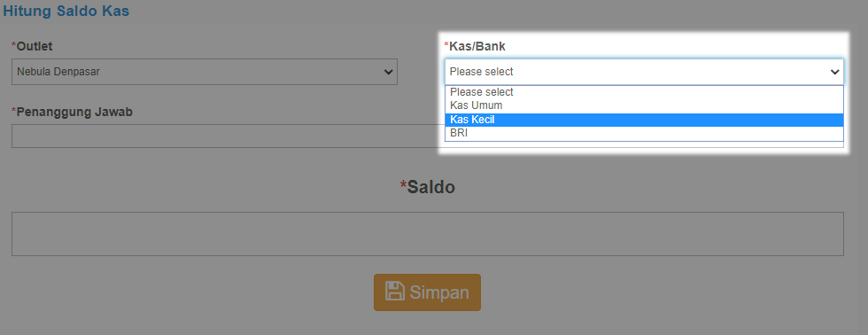Screen dimensions: 868x335
Task: Select the highlighted Kas Kecil option
Action: tap(645, 120)
